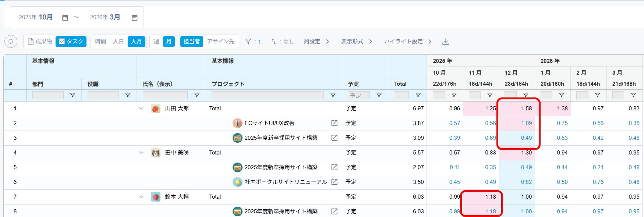Open ハイライト設定 menu
Screen dimensions: 644x217
[x=408, y=42]
